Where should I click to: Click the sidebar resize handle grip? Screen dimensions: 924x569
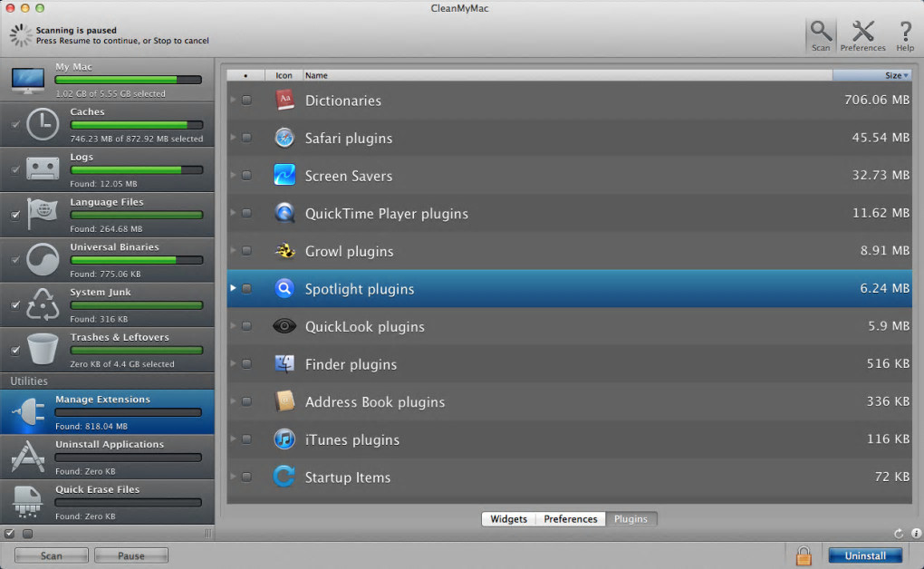pyautogui.click(x=208, y=534)
